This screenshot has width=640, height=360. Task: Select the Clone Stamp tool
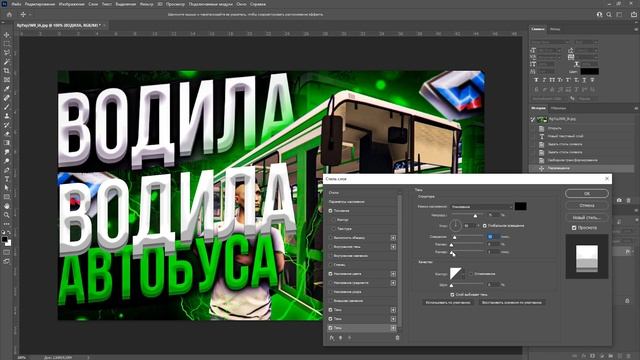7,116
